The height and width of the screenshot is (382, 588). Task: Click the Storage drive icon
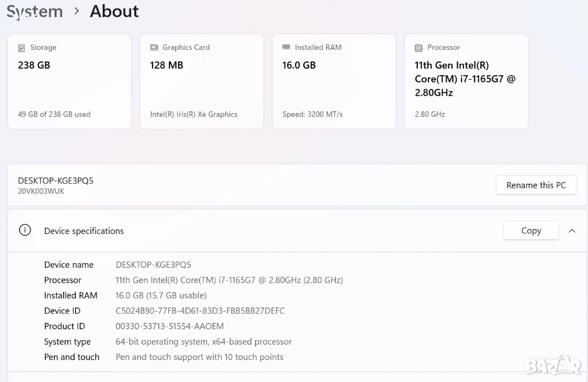22,48
